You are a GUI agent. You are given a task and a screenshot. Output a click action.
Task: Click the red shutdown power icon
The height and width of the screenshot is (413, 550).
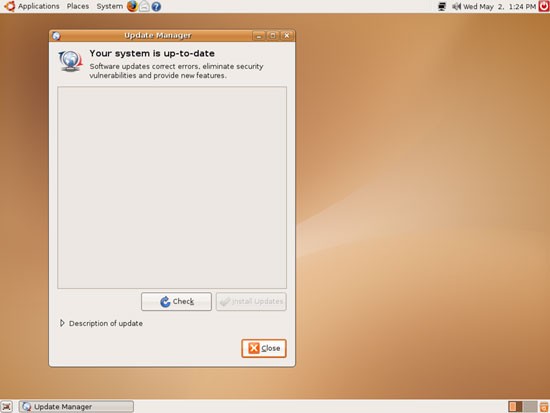pyautogui.click(x=544, y=6)
